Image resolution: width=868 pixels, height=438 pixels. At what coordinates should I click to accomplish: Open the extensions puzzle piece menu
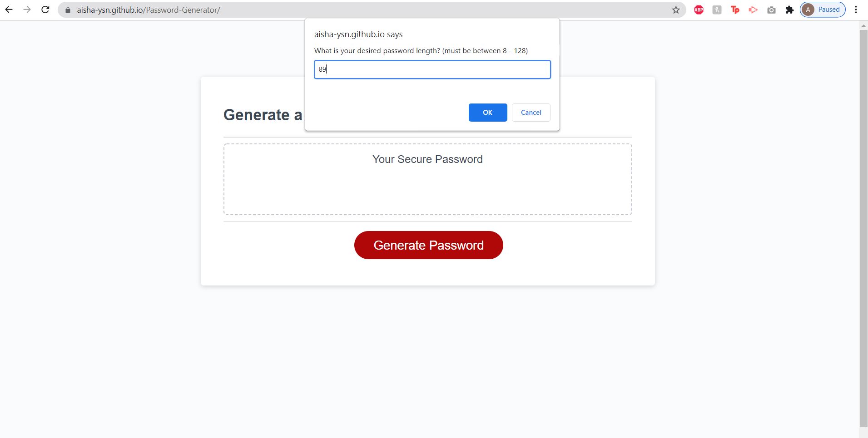pos(789,9)
